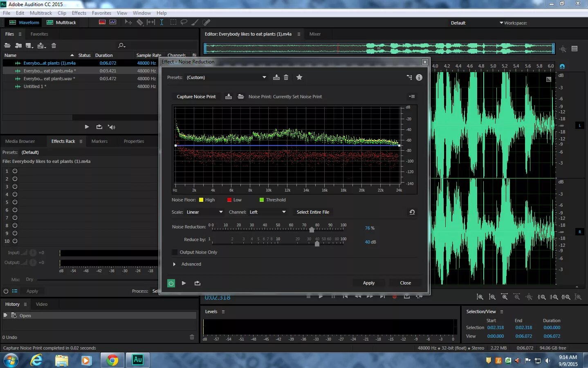This screenshot has height=368, width=588.
Task: Open the Favorites menu
Action: pos(101,13)
